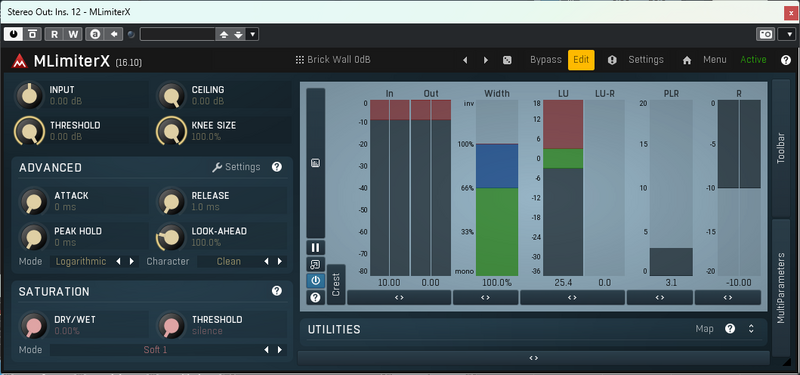Open the top Settings menu
The height and width of the screenshot is (375, 800).
(x=646, y=60)
